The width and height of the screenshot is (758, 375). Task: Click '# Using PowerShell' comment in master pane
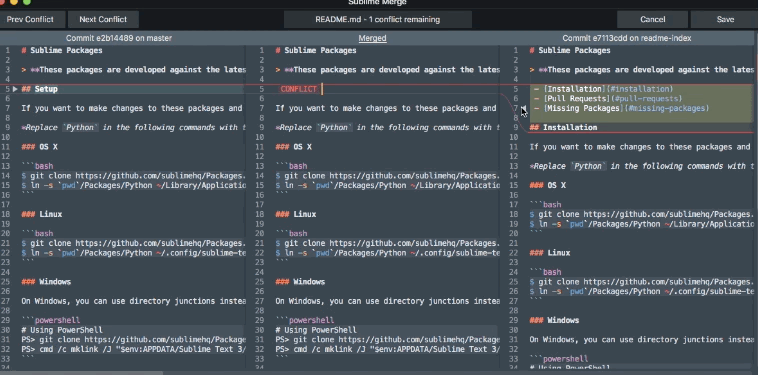62,330
